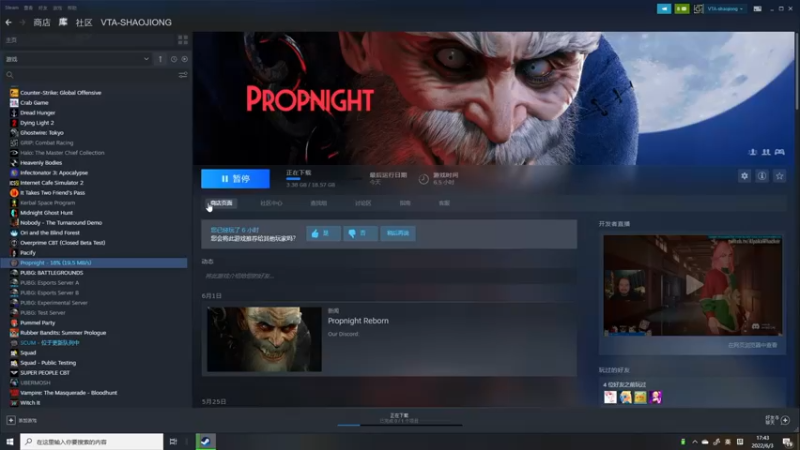800x450 pixels.
Task: Open the VTA-SHAOJIONG profile tab
Action: tap(136, 22)
